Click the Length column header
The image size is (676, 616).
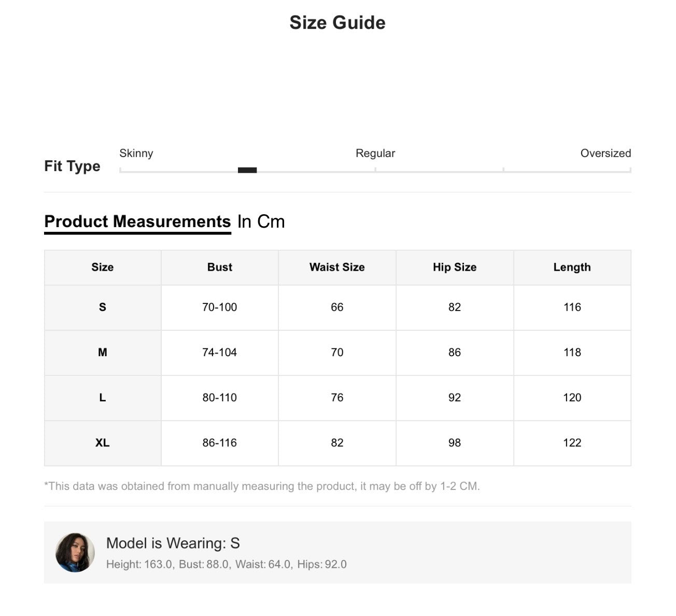[572, 268]
